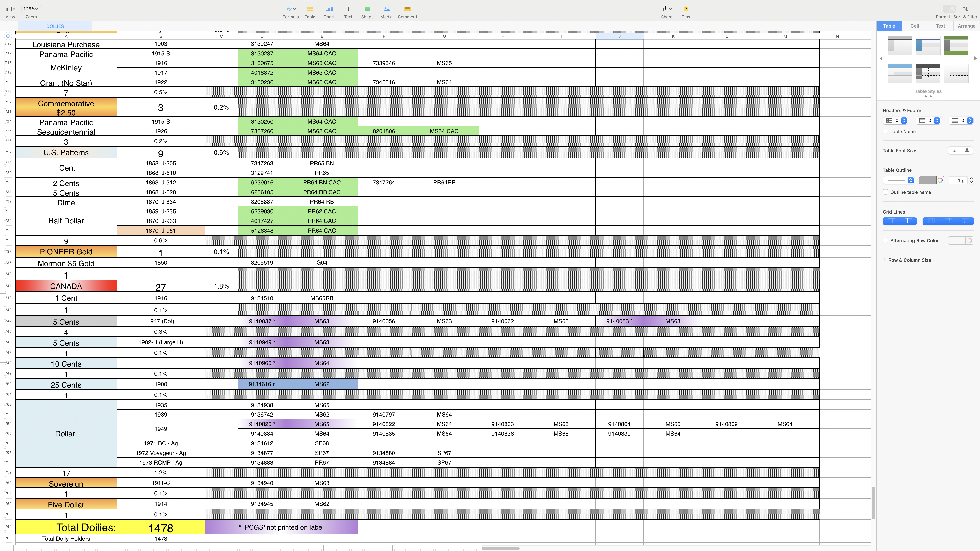Open table outline color wheel picker
The image size is (980, 551).
tap(940, 180)
